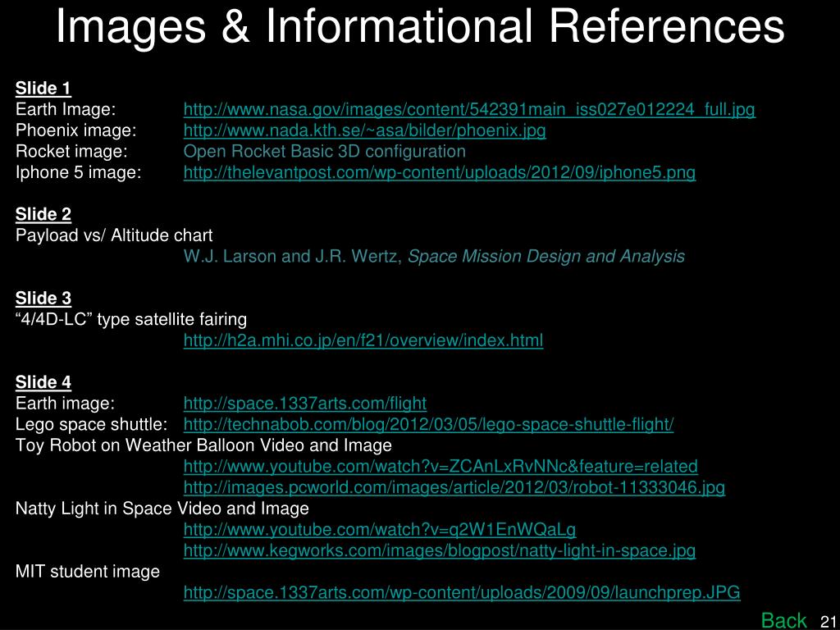This screenshot has height=630, width=840.
Task: Click the 'Iphone 5 image:' label
Action: (x=79, y=172)
